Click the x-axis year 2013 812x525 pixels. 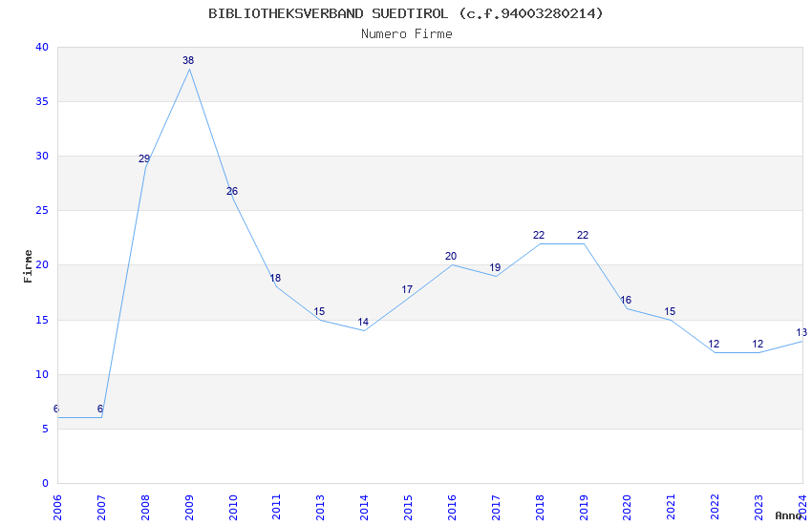[321, 507]
